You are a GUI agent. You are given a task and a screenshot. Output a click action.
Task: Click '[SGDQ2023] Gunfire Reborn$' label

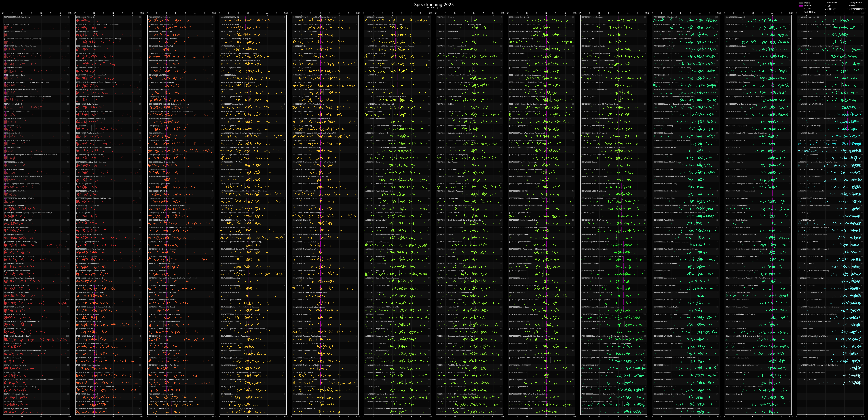coord(521,39)
